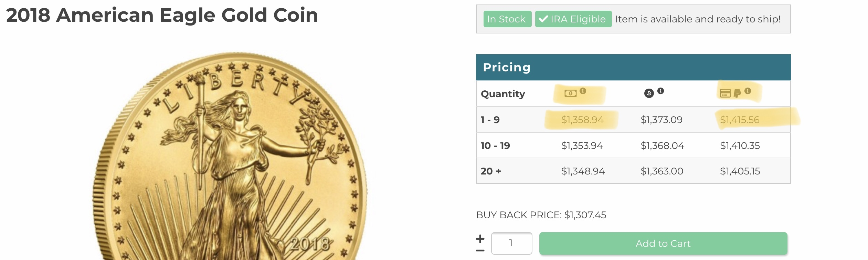Click the PayPal payment icon
The image size is (868, 260).
[x=737, y=93]
